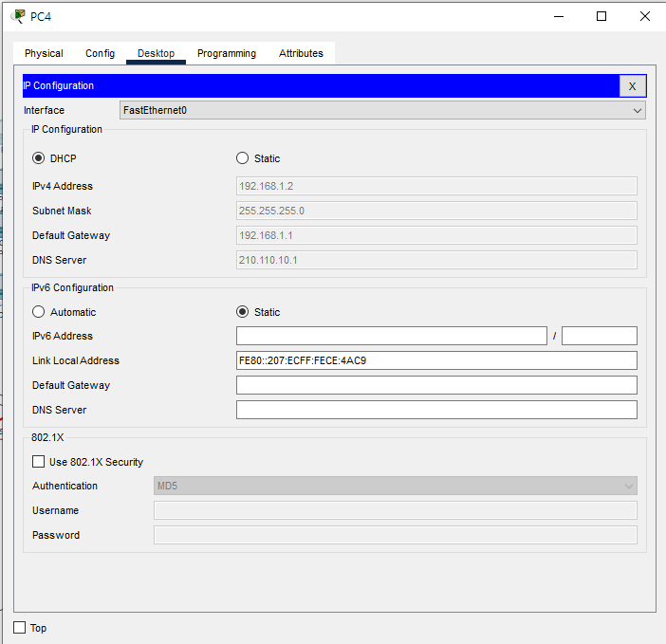Enable Use 802.1X Security checkbox

(x=38, y=462)
